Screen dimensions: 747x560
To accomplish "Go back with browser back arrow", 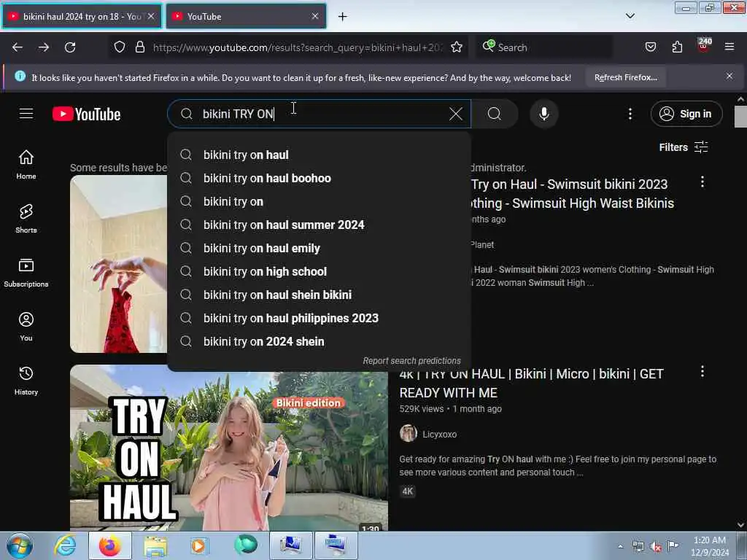I will click(x=18, y=47).
